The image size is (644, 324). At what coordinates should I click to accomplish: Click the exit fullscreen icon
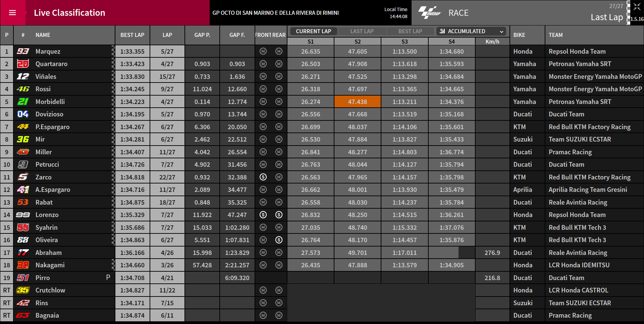[637, 6]
